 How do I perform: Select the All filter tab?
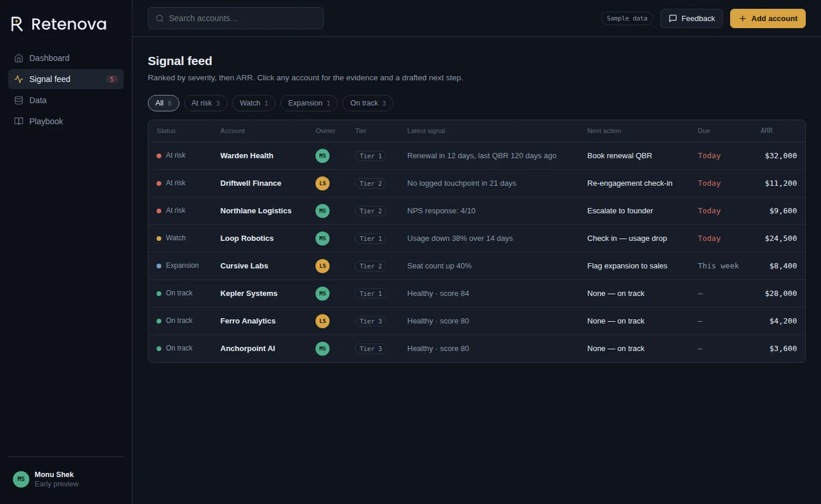pyautogui.click(x=164, y=103)
